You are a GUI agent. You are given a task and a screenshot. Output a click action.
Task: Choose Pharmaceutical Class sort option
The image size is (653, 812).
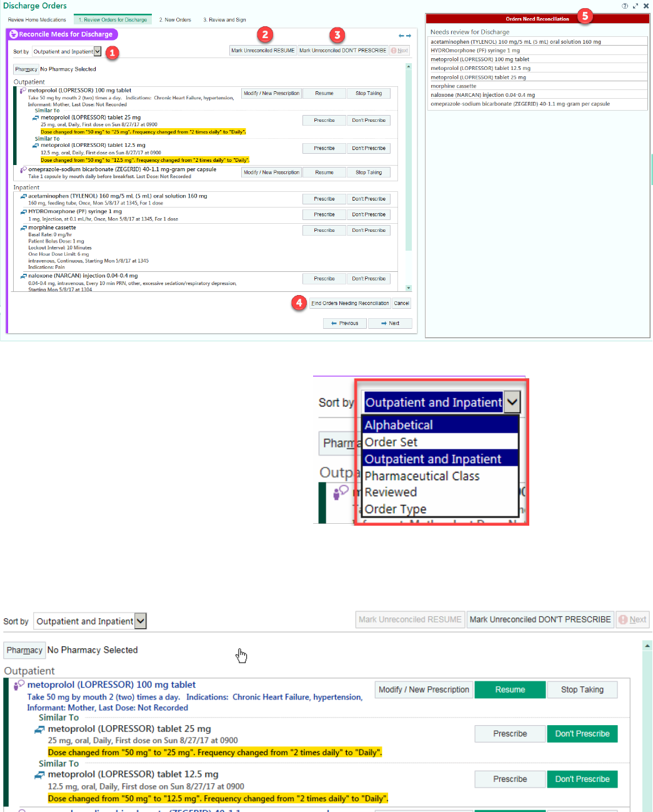[440, 476]
